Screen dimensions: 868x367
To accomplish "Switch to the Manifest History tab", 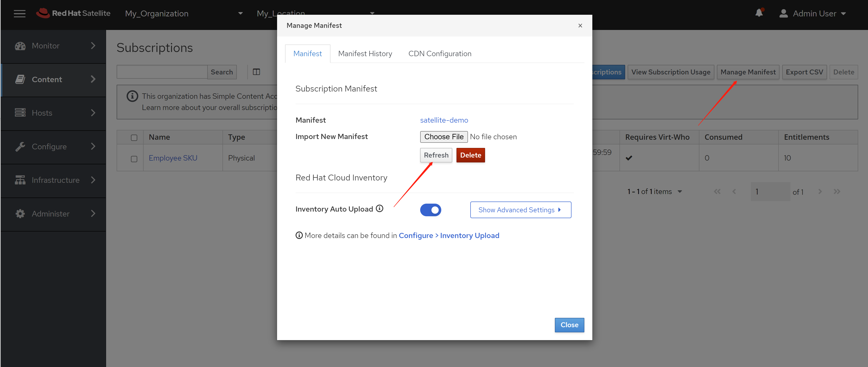I will point(365,54).
